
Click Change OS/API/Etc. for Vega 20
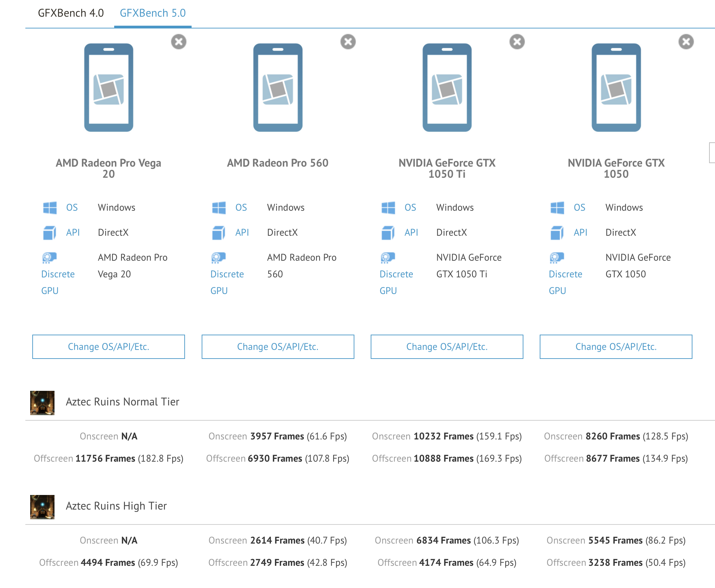pos(109,347)
